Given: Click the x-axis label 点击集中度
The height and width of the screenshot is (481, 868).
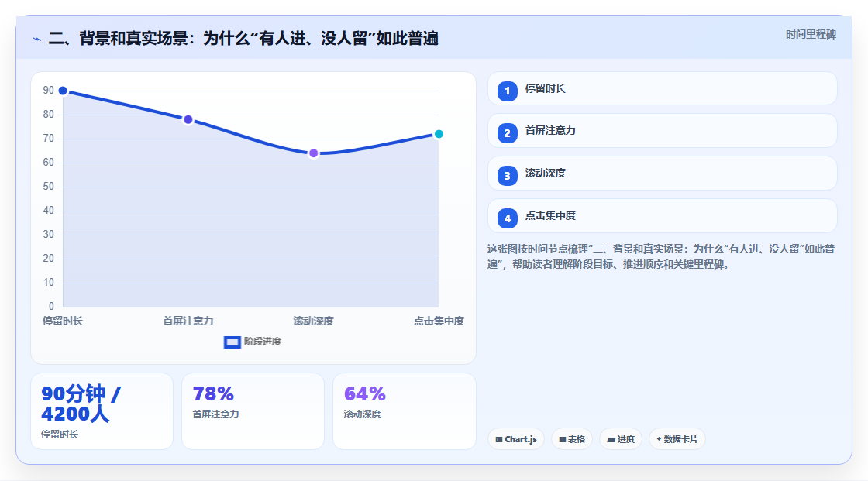Looking at the screenshot, I should point(439,321).
